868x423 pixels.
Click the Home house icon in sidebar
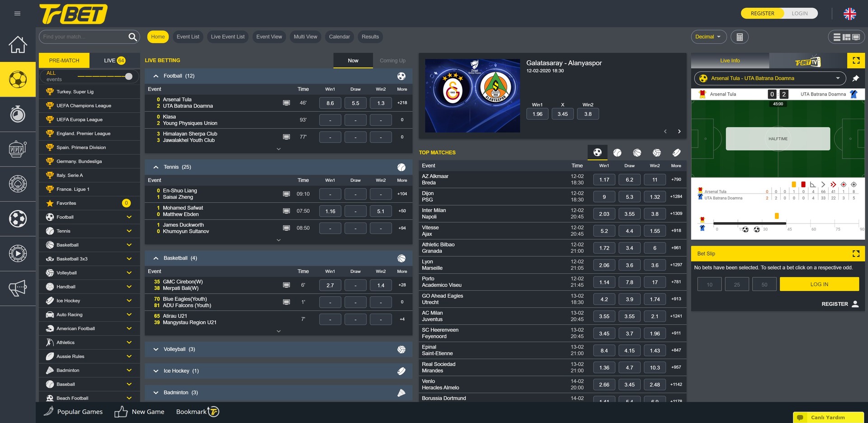click(x=18, y=44)
